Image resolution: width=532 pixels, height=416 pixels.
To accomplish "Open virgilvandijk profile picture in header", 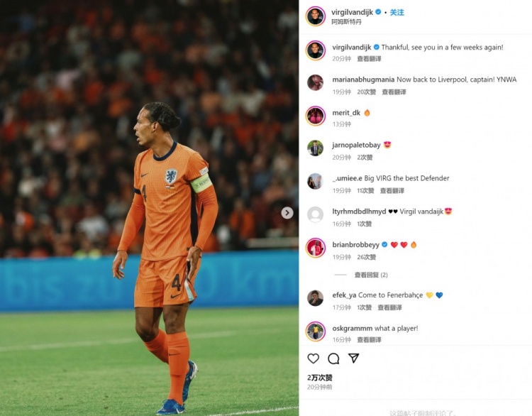I will 316,16.
